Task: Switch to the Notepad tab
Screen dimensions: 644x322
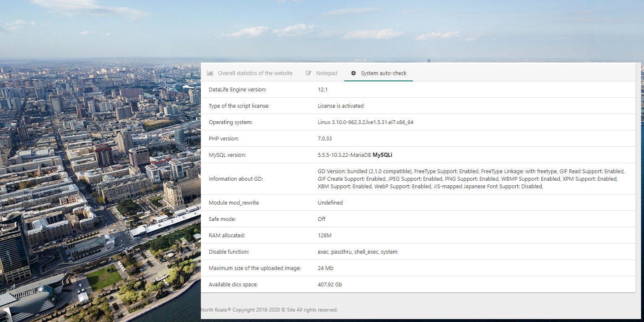Action: pos(322,73)
